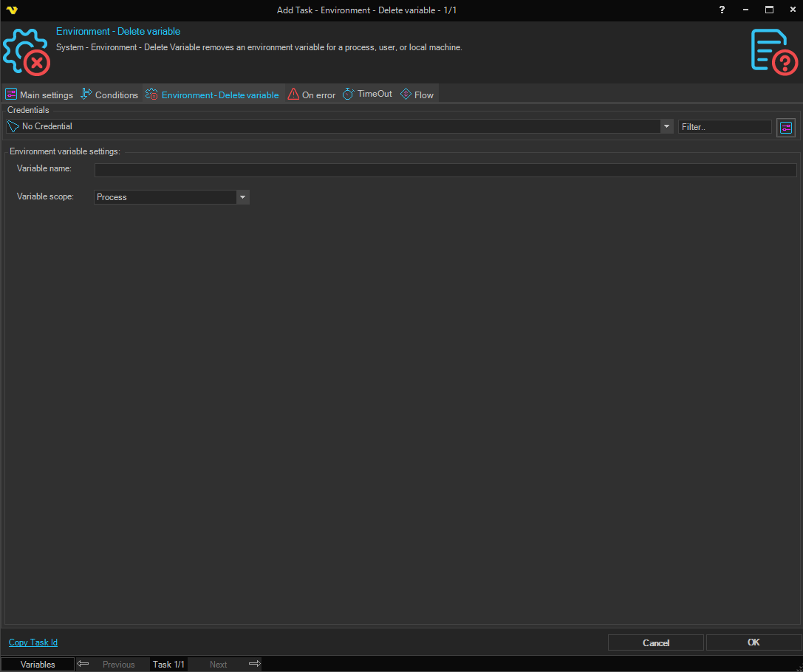
Task: Click the right arrow Next icon
Action: (254, 664)
